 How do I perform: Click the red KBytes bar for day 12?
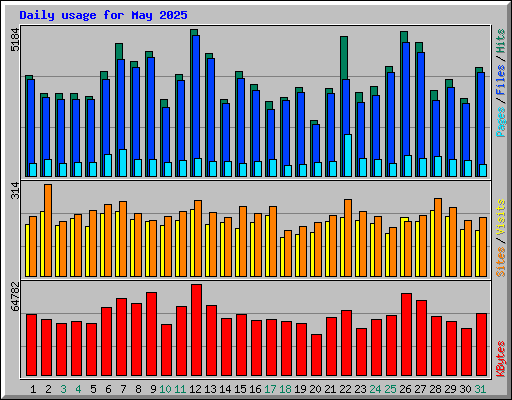pos(197,330)
